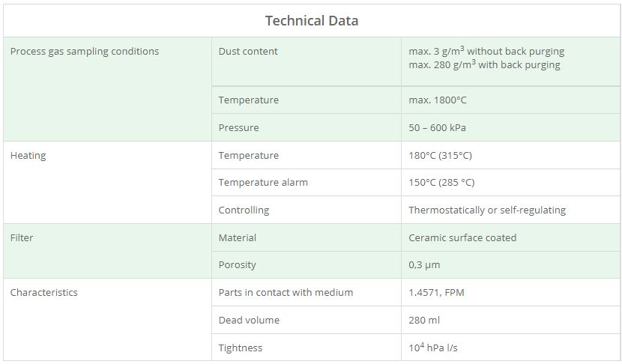
Task: Select the Ceramic surface coated value
Action: click(462, 238)
